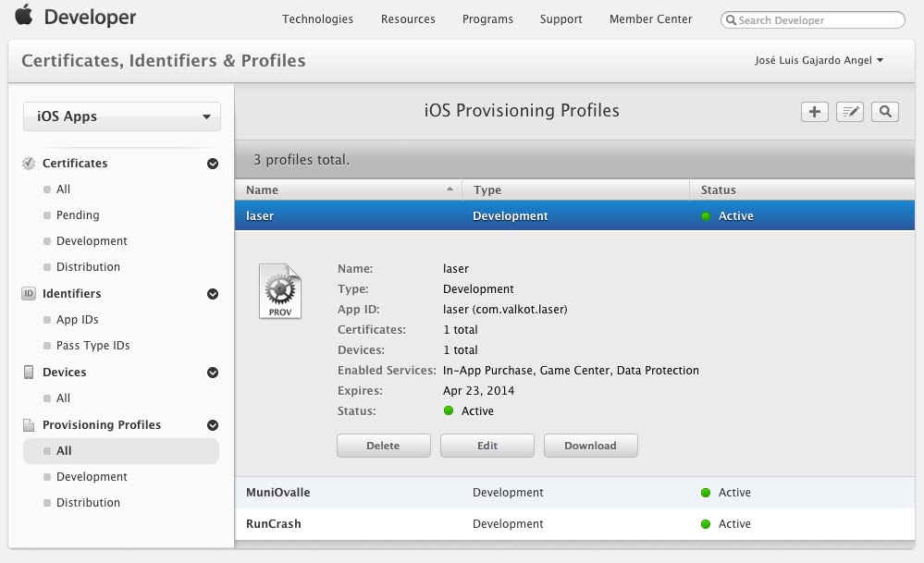Click the edit profiles pencil icon
This screenshot has width=924, height=563.
point(850,112)
